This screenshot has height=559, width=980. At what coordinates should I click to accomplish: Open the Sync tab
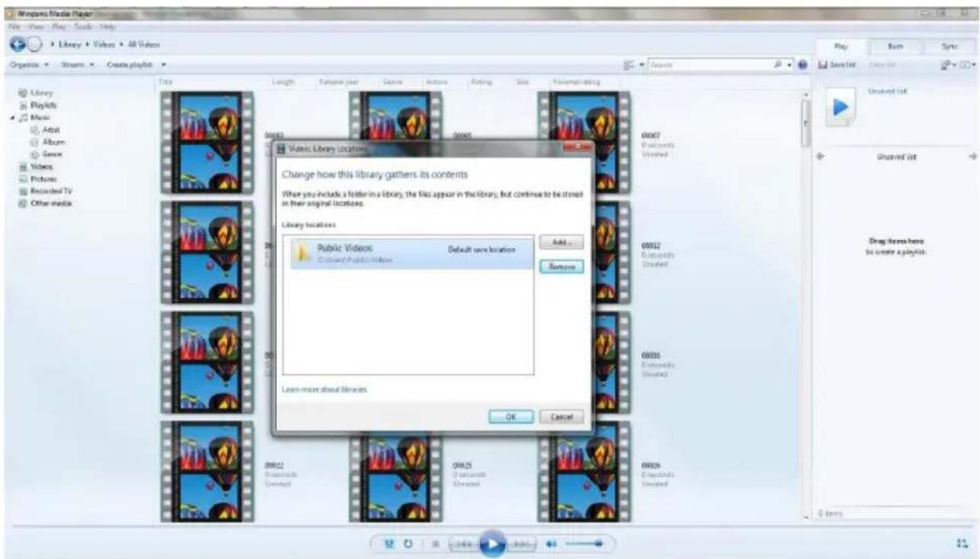(x=949, y=46)
